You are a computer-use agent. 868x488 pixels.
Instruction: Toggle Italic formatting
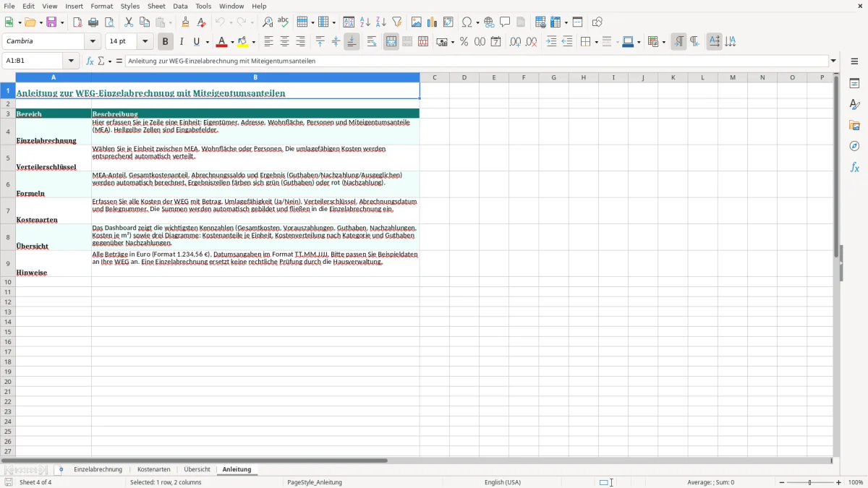(181, 42)
